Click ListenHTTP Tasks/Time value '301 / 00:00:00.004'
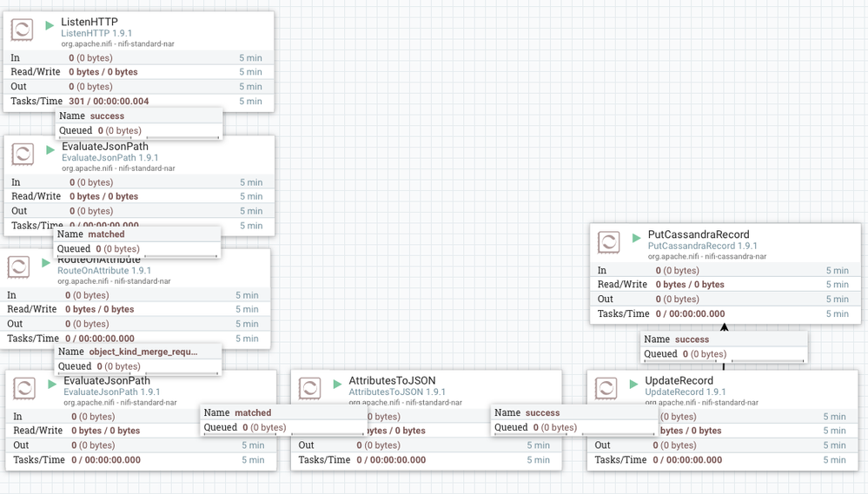Screen dimensions: 868x494 109,102
